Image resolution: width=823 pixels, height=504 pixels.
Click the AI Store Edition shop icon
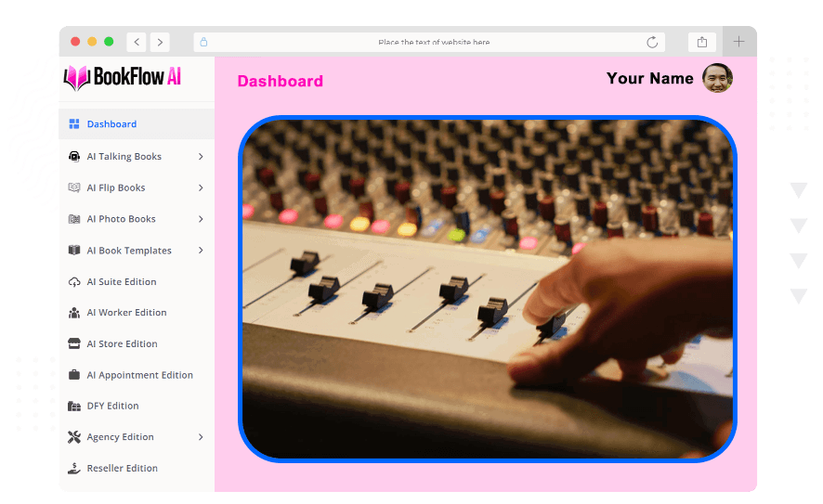pos(74,344)
